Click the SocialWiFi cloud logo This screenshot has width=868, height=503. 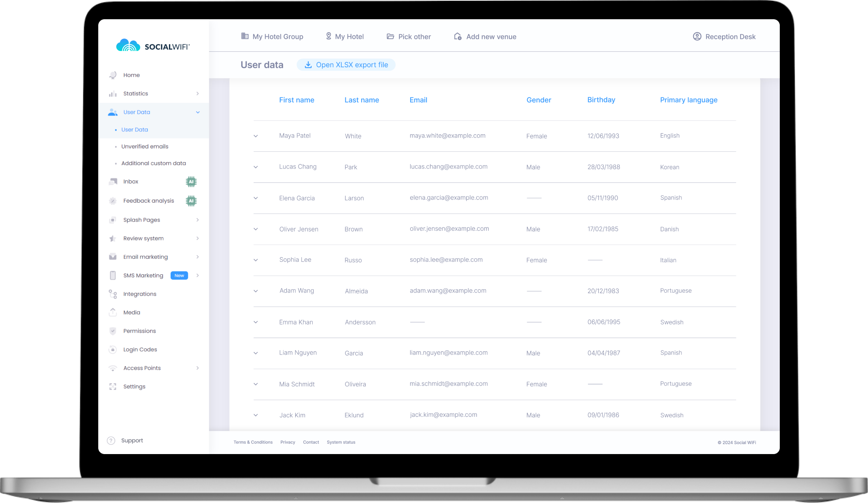click(x=128, y=46)
